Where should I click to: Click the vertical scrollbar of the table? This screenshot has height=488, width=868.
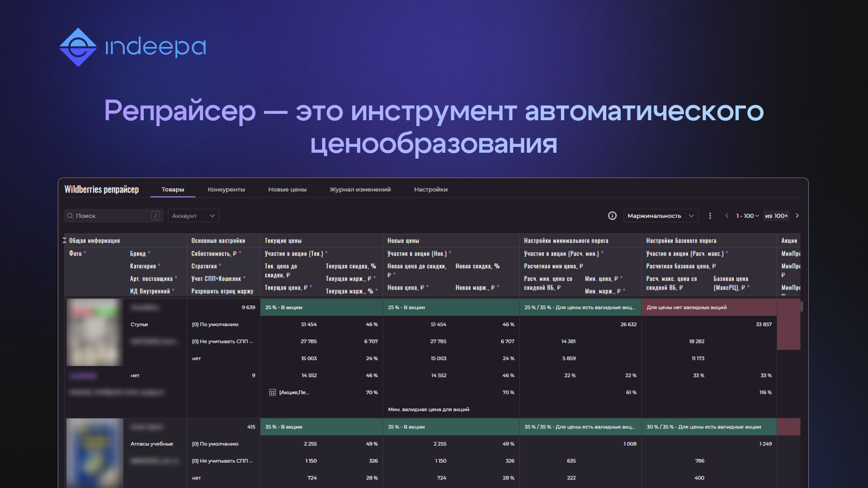coord(802,306)
